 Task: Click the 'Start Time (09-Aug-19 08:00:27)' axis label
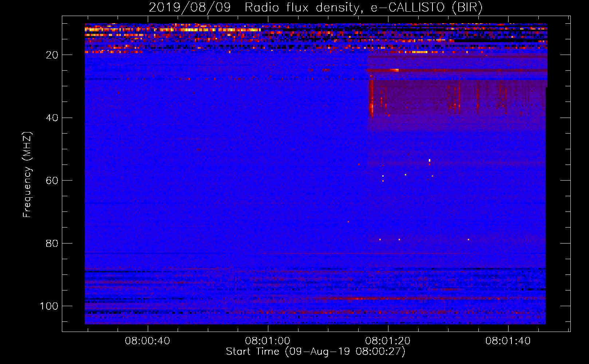(316, 352)
